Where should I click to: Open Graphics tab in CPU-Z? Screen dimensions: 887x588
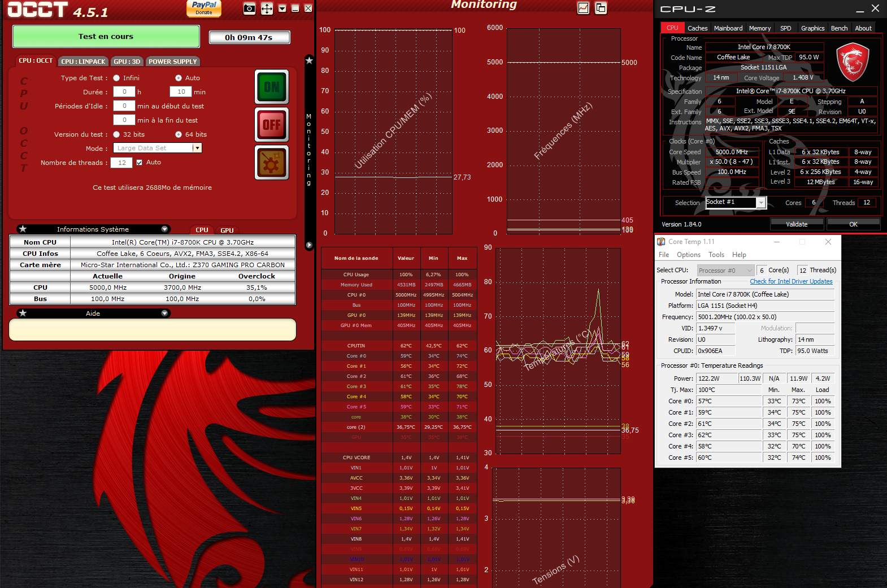click(813, 28)
